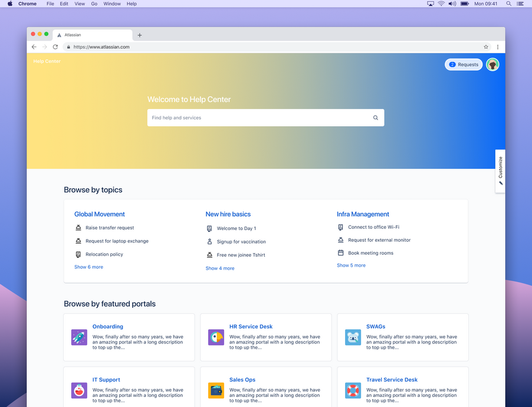This screenshot has width=532, height=407.
Task: Open the File menu in the menu bar
Action: click(50, 4)
